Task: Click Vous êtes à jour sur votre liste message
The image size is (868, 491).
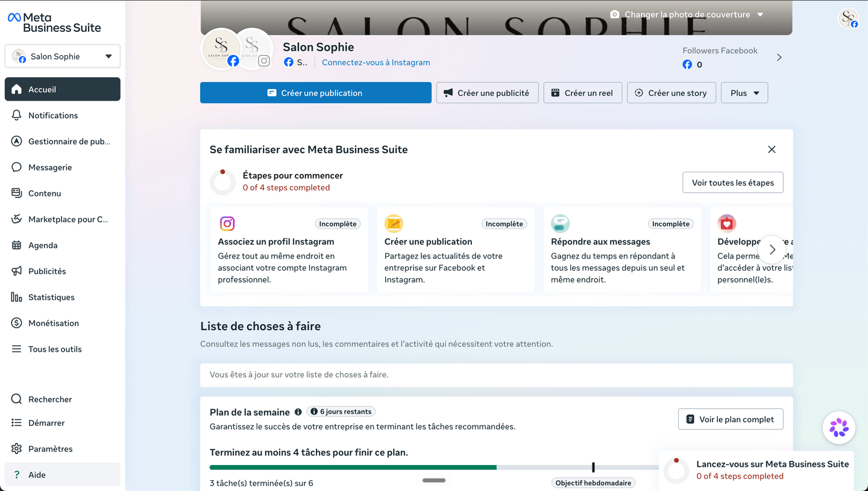Action: (x=299, y=374)
